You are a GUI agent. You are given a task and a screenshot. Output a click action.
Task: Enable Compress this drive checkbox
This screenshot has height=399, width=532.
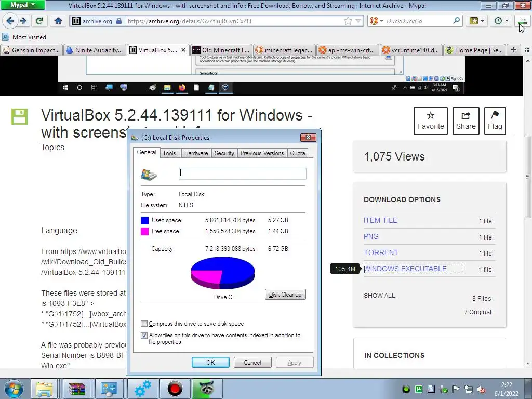(144, 323)
